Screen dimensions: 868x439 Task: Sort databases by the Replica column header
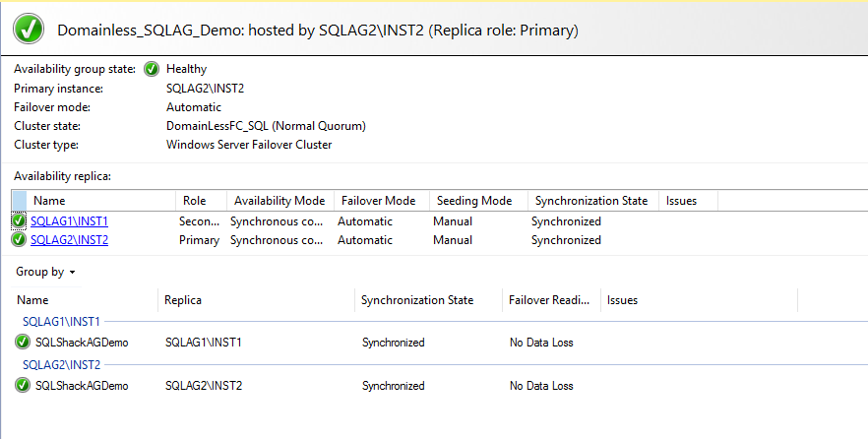tap(183, 300)
